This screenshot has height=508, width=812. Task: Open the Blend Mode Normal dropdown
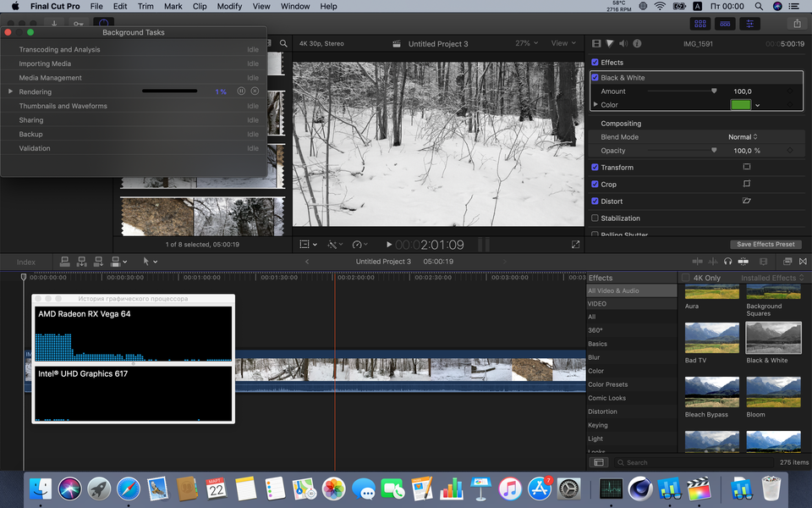743,137
